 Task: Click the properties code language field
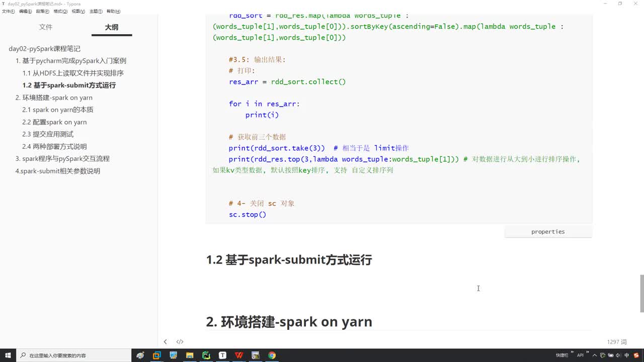click(548, 232)
